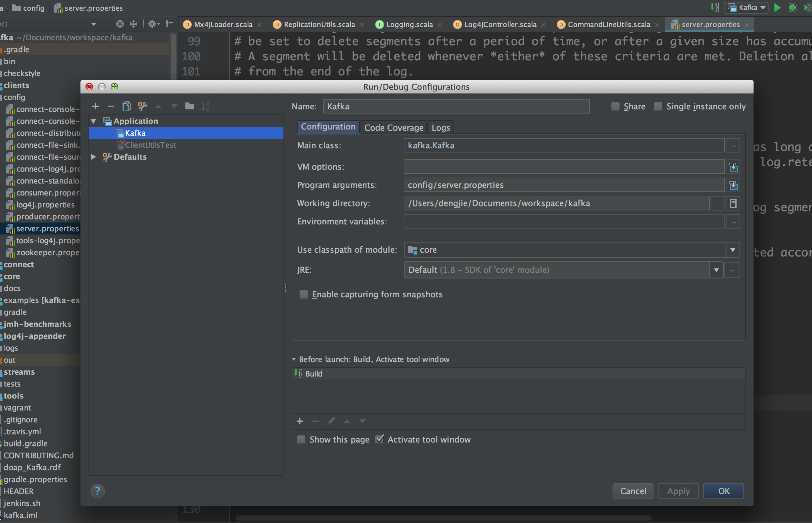The image size is (812, 523).
Task: Insert macro icon next to Working directory
Action: click(733, 203)
